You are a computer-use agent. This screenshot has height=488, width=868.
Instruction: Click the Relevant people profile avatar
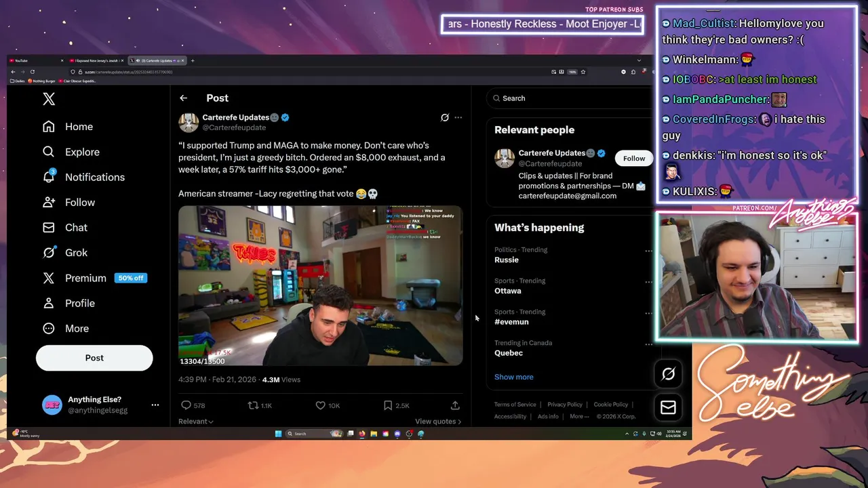pyautogui.click(x=505, y=158)
